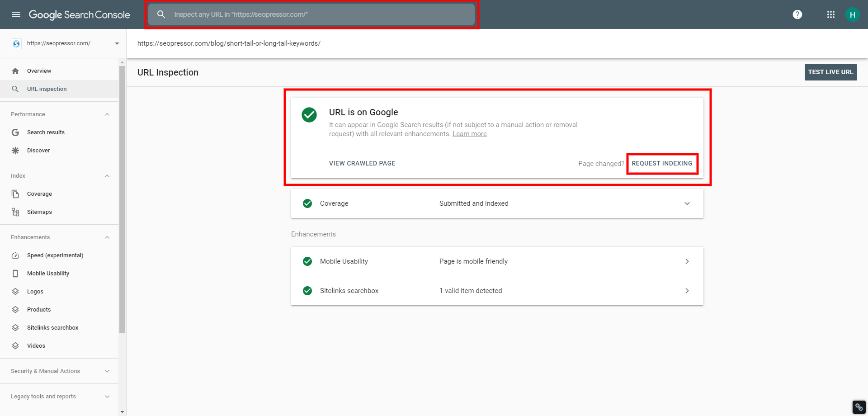Viewport: 868px width, 416px height.
Task: Click the inspected short-tail-or-long-tail-keywords URL text
Action: click(229, 43)
